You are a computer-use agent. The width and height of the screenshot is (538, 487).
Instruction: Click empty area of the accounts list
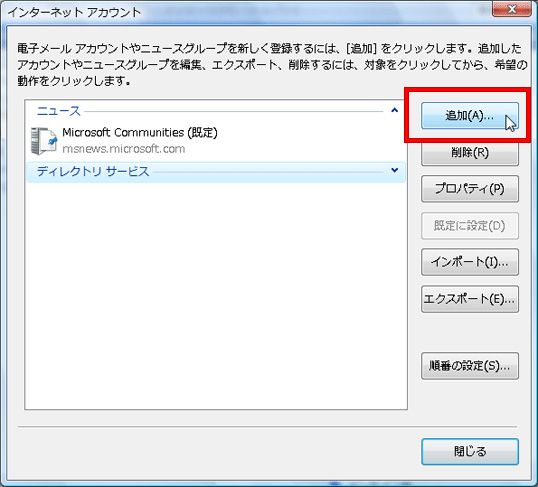[x=216, y=295]
